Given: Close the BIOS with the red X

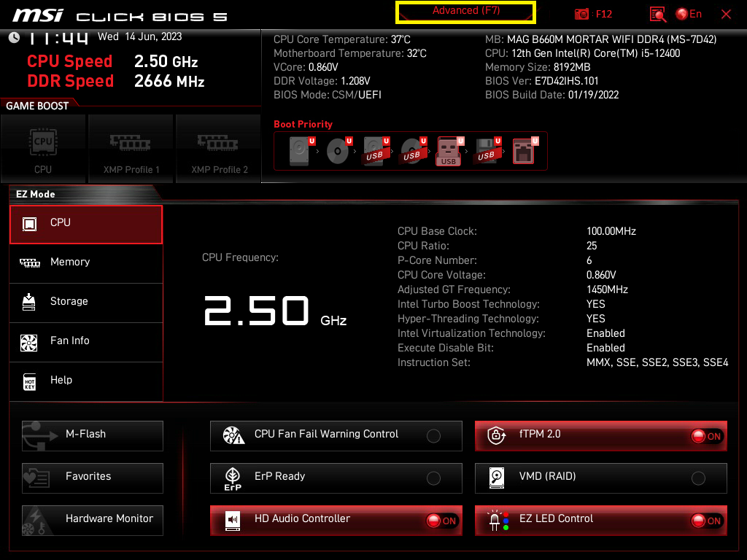Looking at the screenshot, I should tap(726, 15).
